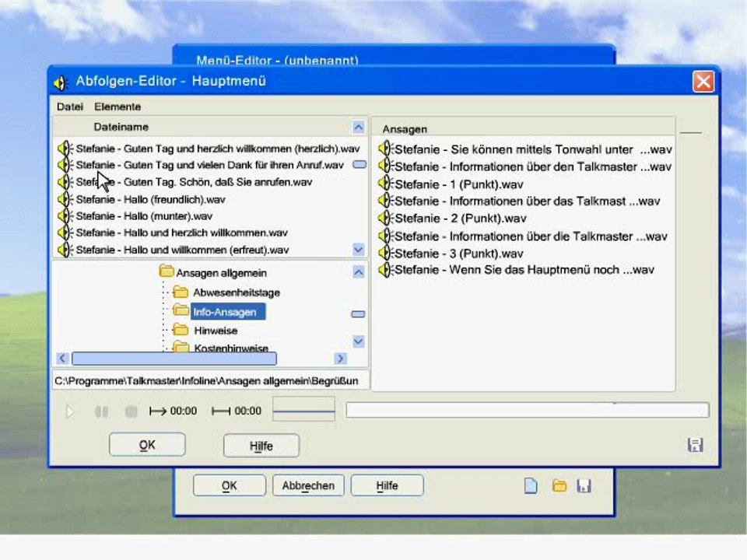The image size is (747, 560).
Task: Click speaker icon for 'Hallo (munter).wav'
Action: tap(65, 215)
